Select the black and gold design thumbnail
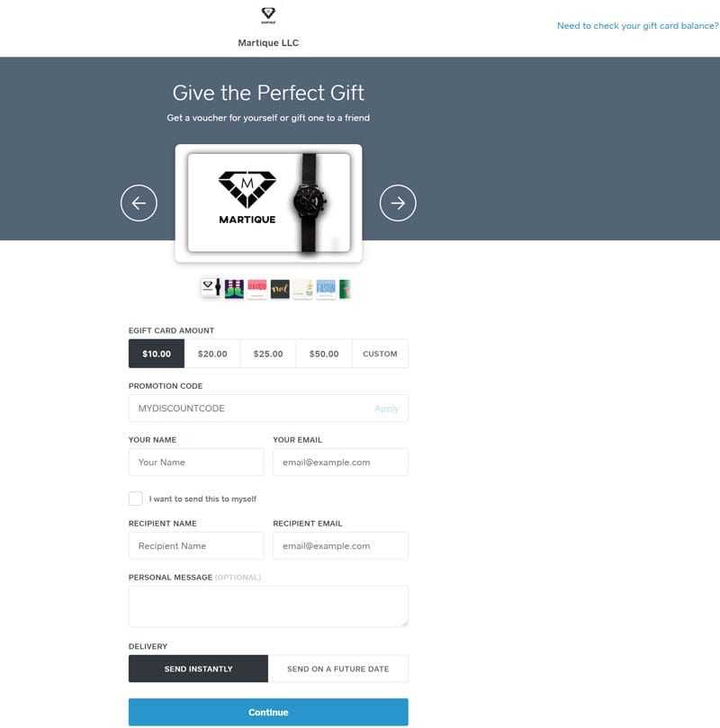Image resolution: width=720 pixels, height=728 pixels. (280, 289)
